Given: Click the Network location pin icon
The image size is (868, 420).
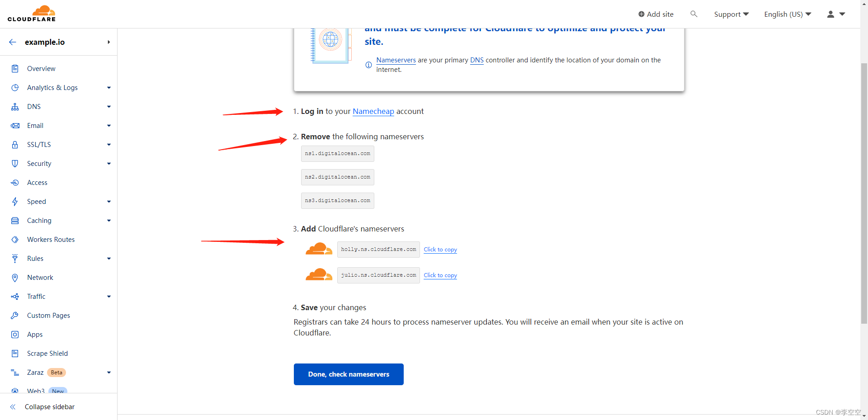Looking at the screenshot, I should point(15,278).
